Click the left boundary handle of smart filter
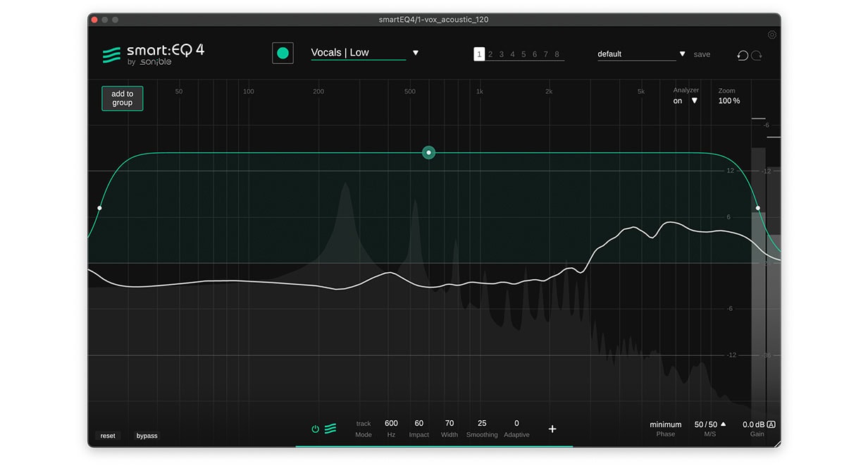Viewport: 868px width, 466px height. pyautogui.click(x=99, y=208)
